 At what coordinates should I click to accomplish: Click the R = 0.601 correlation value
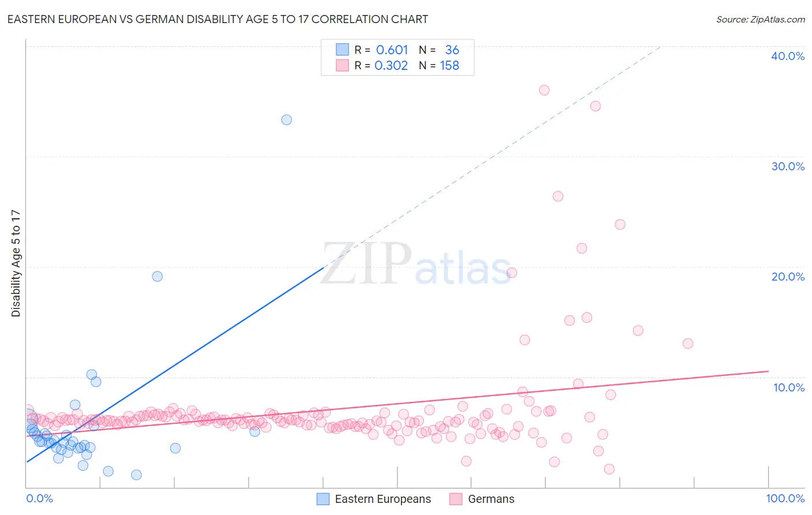(381, 50)
